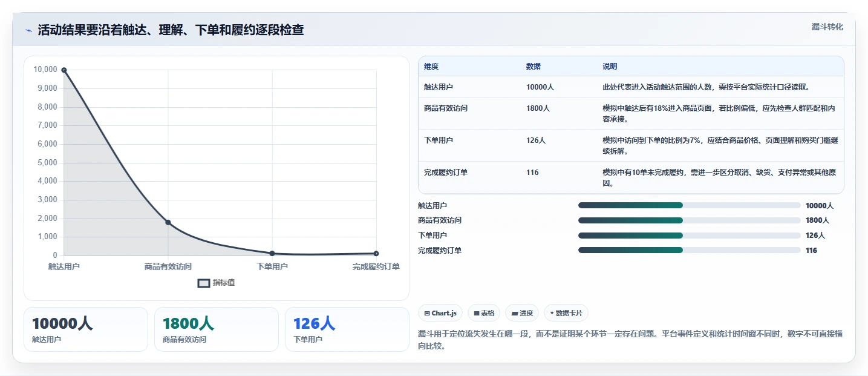The image size is (868, 376).
Task: Click the 126人 table value
Action: pos(536,140)
